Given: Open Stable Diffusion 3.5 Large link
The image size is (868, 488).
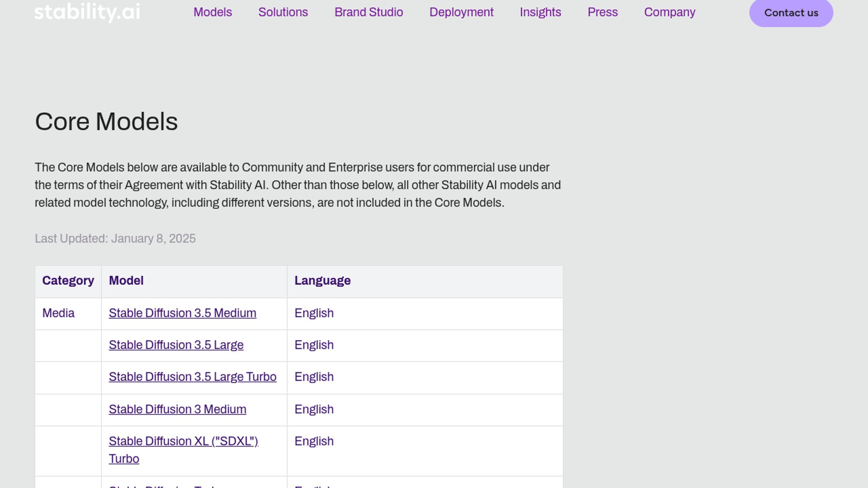Looking at the screenshot, I should 176,345.
